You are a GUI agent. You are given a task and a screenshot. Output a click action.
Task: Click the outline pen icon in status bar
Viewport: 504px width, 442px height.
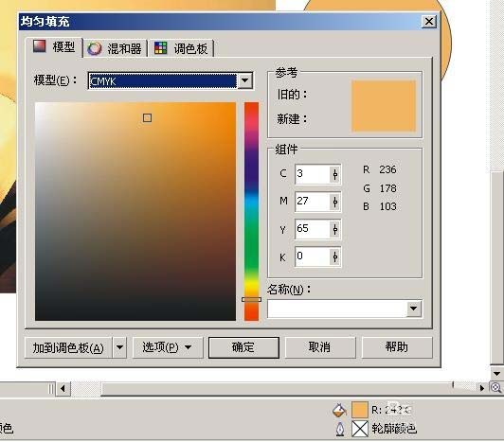[340, 429]
